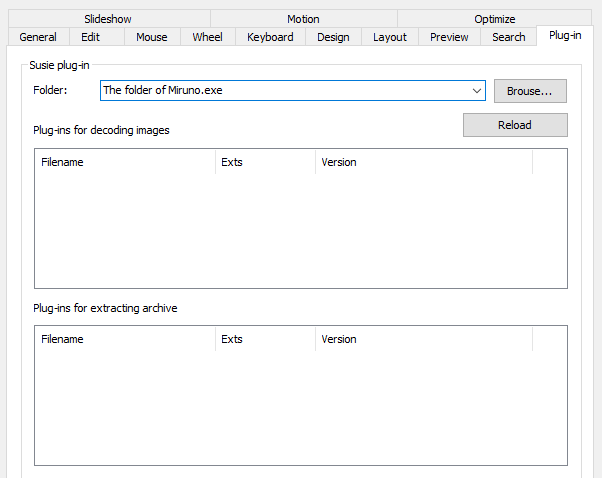
Task: Click Exts header in decoding plug-ins list
Action: [265, 162]
